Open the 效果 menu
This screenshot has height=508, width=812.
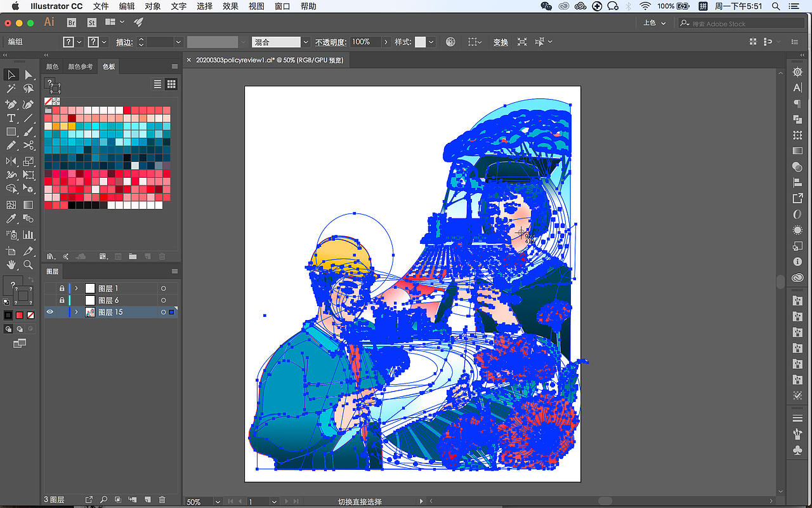coord(230,6)
